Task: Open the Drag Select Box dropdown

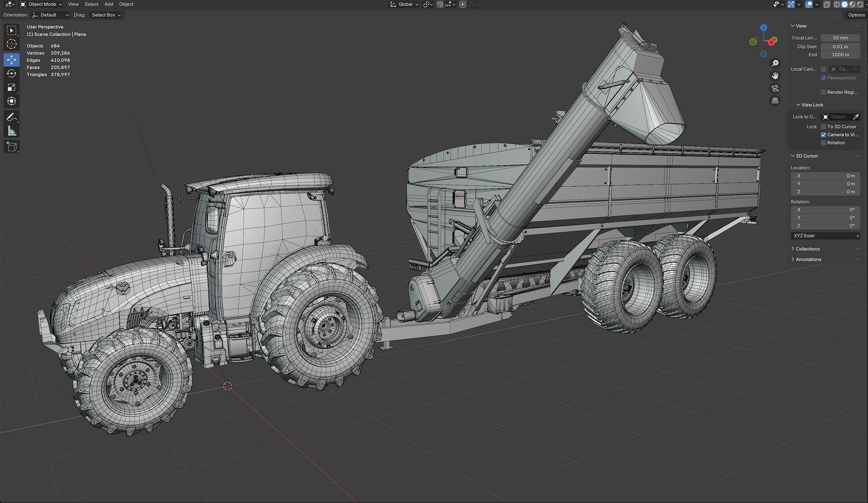Action: click(x=105, y=15)
